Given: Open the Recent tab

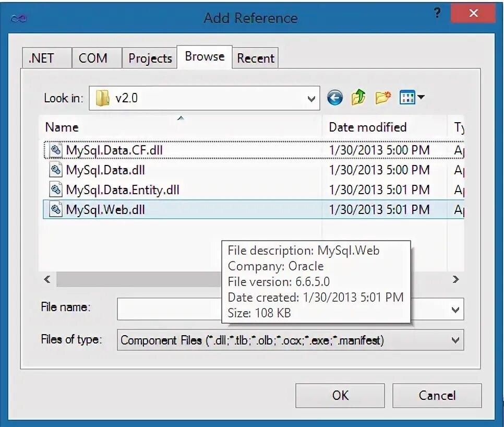Looking at the screenshot, I should pos(255,58).
